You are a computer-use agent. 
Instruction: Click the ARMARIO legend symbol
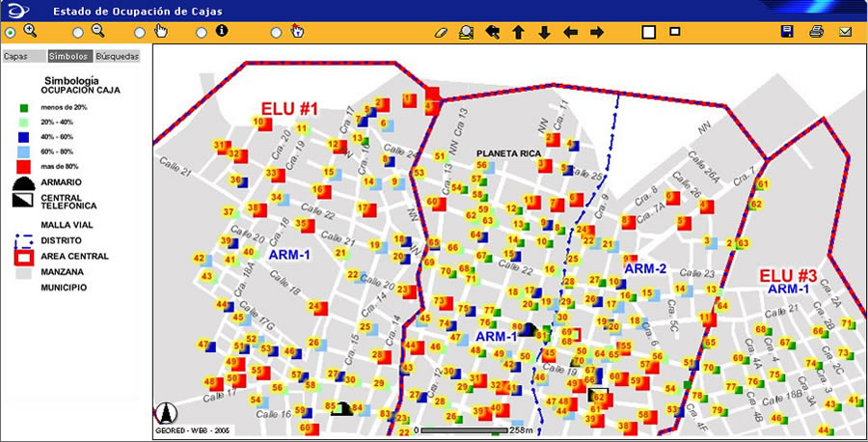tap(24, 183)
